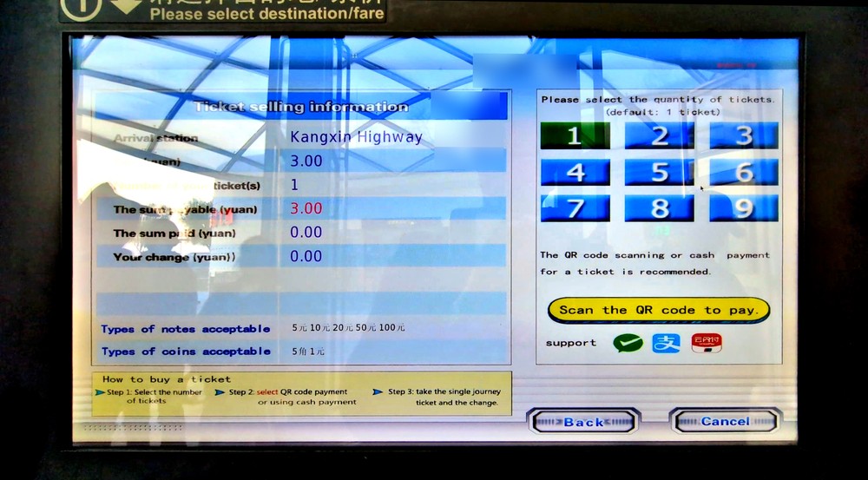Screen dimensions: 868x480
Task: Tap the Types of notes acceptable row
Action: [185, 329]
